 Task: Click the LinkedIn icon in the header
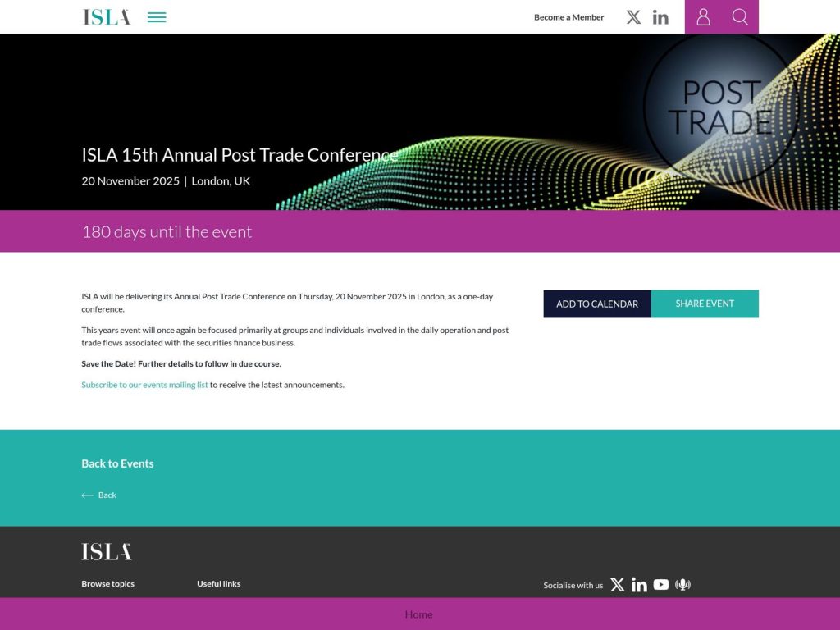[x=660, y=16]
